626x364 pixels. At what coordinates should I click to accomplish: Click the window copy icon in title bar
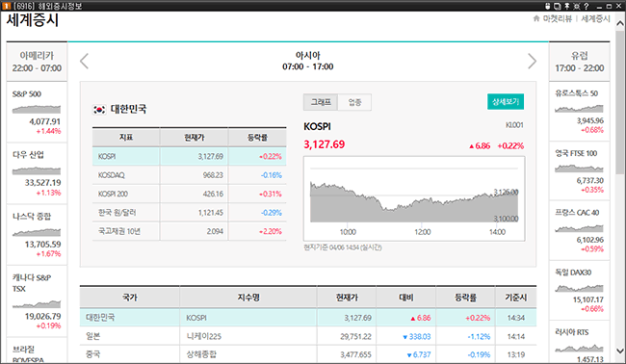[x=558, y=6]
